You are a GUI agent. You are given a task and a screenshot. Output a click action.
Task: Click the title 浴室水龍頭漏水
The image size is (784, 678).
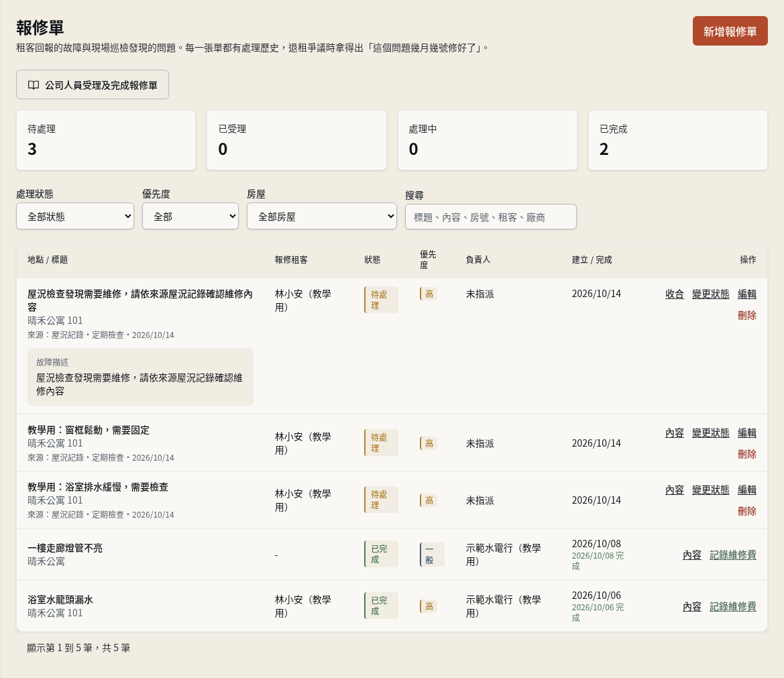point(60,600)
